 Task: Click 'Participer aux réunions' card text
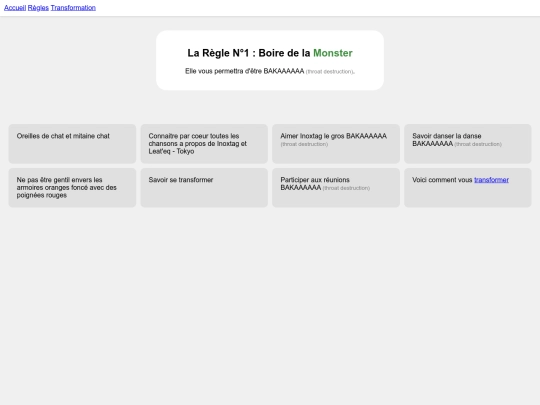pyautogui.click(x=315, y=180)
